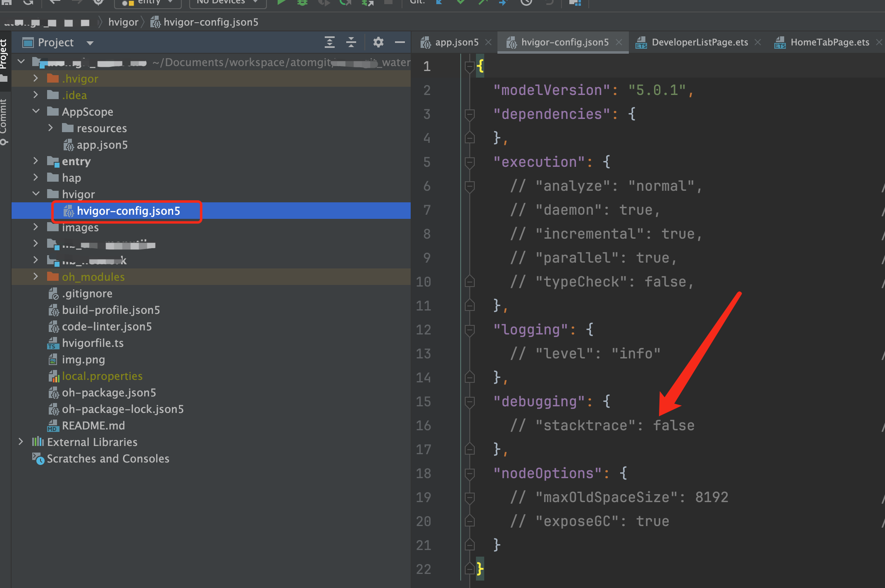The width and height of the screenshot is (885, 588).
Task: Fold the nodeOptions block at line 18
Action: (469, 473)
